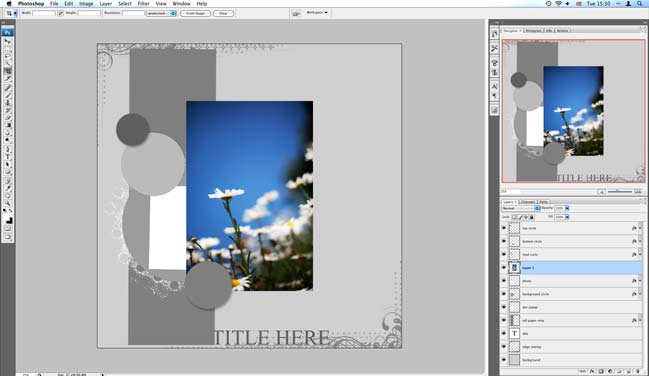This screenshot has width=649, height=376.
Task: Select the Brush tool
Action: click(7, 96)
